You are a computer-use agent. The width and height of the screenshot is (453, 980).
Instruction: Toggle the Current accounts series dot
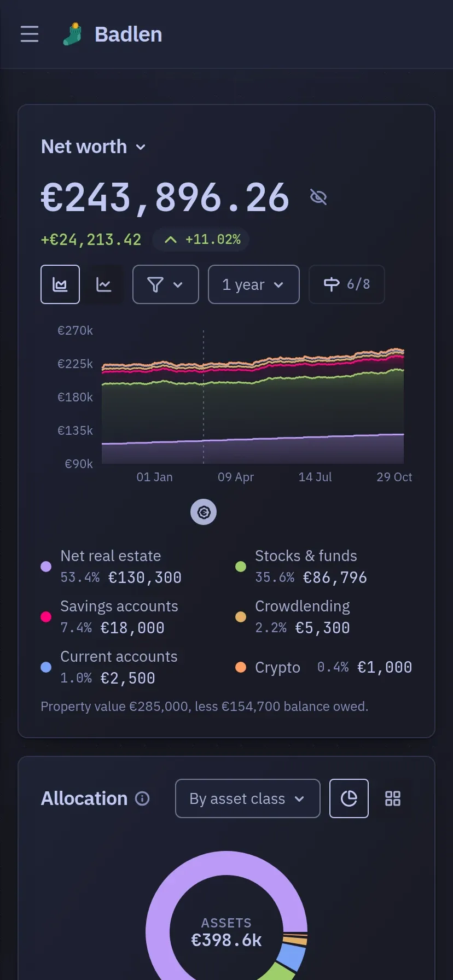pyautogui.click(x=46, y=667)
